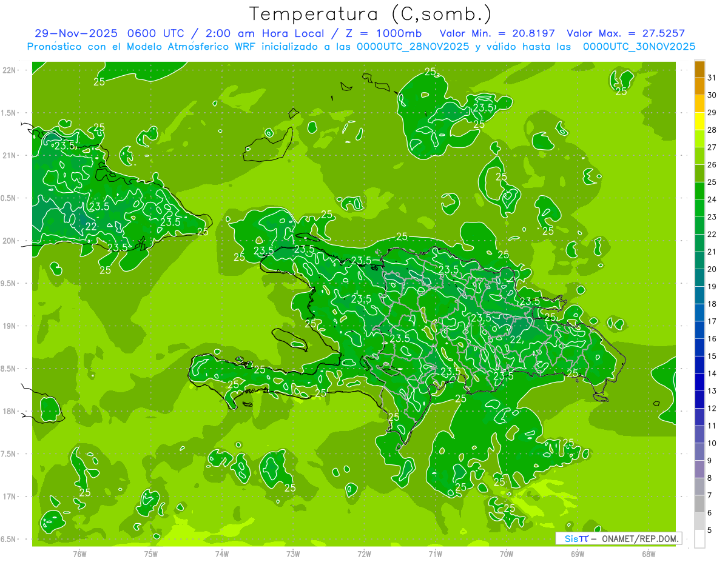Click the color scale value 31
728x562 pixels.
coord(712,78)
